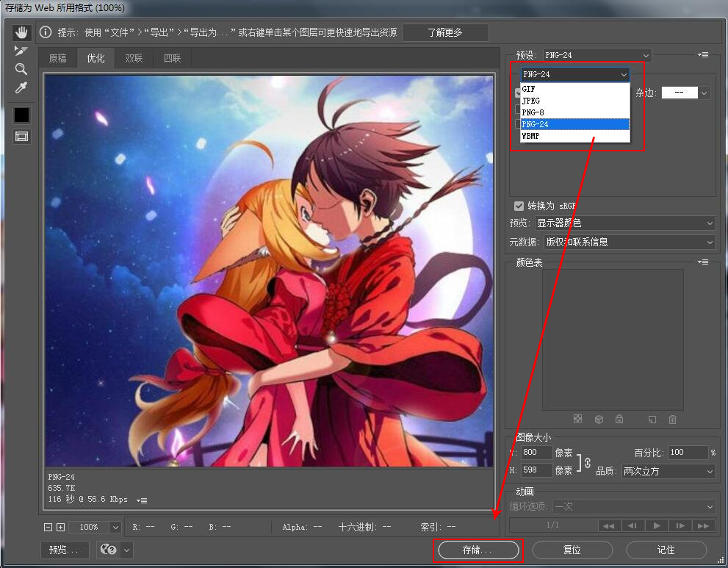
Task: Click the 了解更多 button
Action: (445, 32)
